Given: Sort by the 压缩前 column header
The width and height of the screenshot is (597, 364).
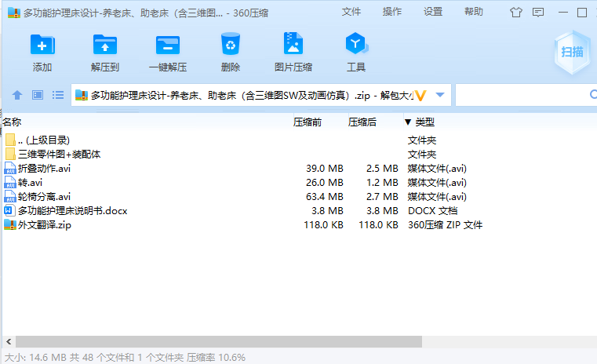Looking at the screenshot, I should click(x=308, y=122).
